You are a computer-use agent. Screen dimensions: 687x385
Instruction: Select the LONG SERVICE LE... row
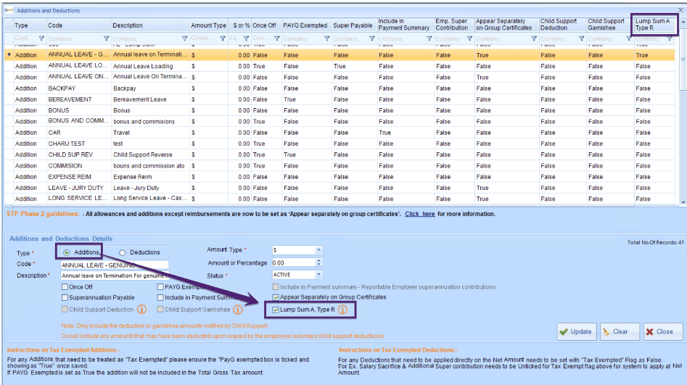point(340,199)
